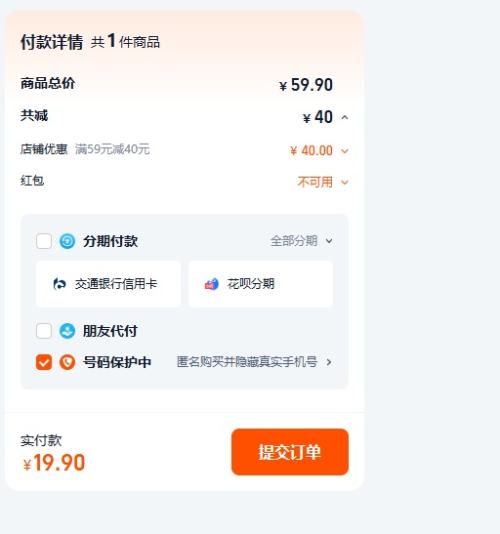500x534 pixels.
Task: Enable the 朋友代付 friend pay checkbox
Action: tap(44, 331)
